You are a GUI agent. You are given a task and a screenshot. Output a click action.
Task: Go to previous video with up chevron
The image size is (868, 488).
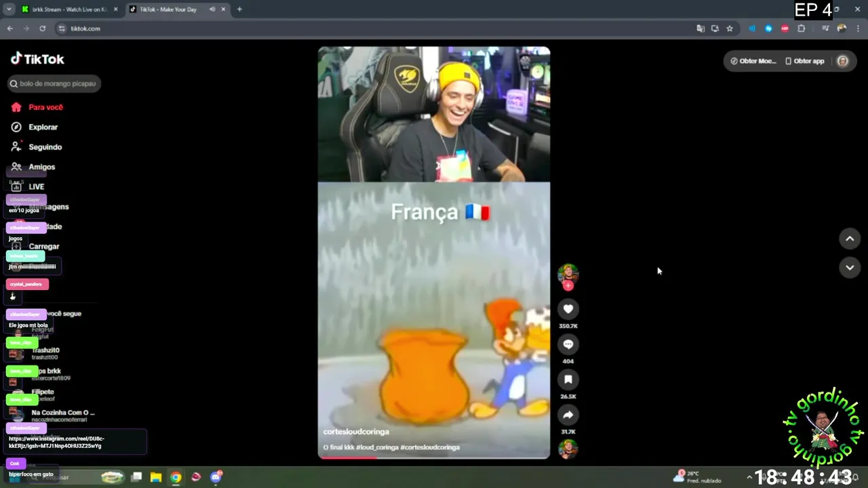[850, 239]
